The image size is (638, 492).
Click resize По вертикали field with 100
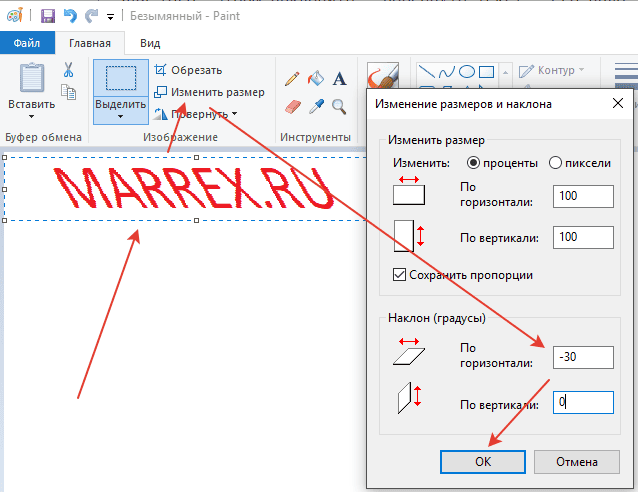point(583,237)
